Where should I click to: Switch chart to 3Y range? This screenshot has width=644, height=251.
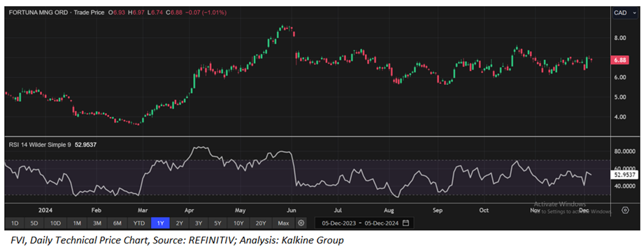pos(198,223)
